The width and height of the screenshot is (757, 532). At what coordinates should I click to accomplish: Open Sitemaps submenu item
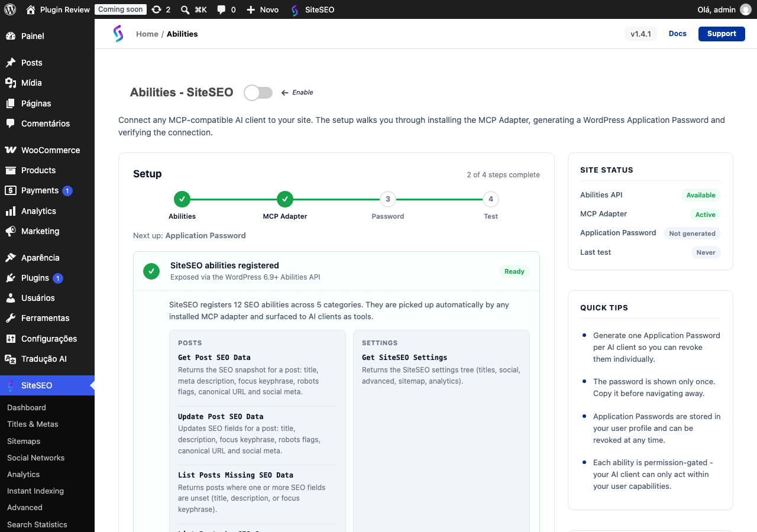pos(24,441)
